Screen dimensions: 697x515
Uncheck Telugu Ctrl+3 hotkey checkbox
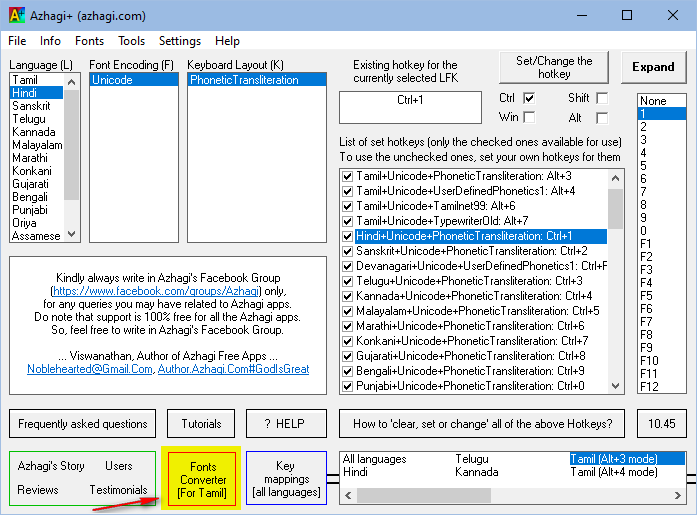click(348, 281)
